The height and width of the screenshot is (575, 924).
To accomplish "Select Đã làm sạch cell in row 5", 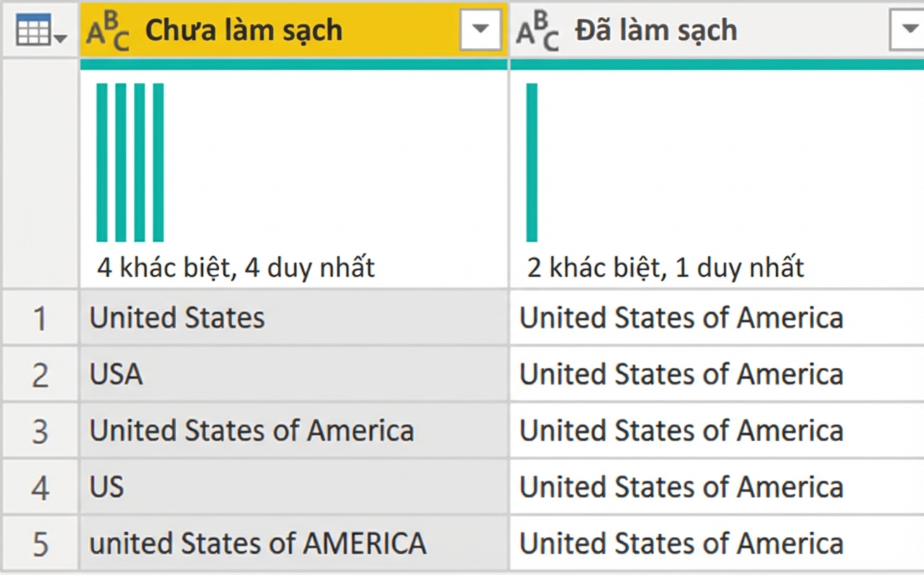I will (x=717, y=543).
